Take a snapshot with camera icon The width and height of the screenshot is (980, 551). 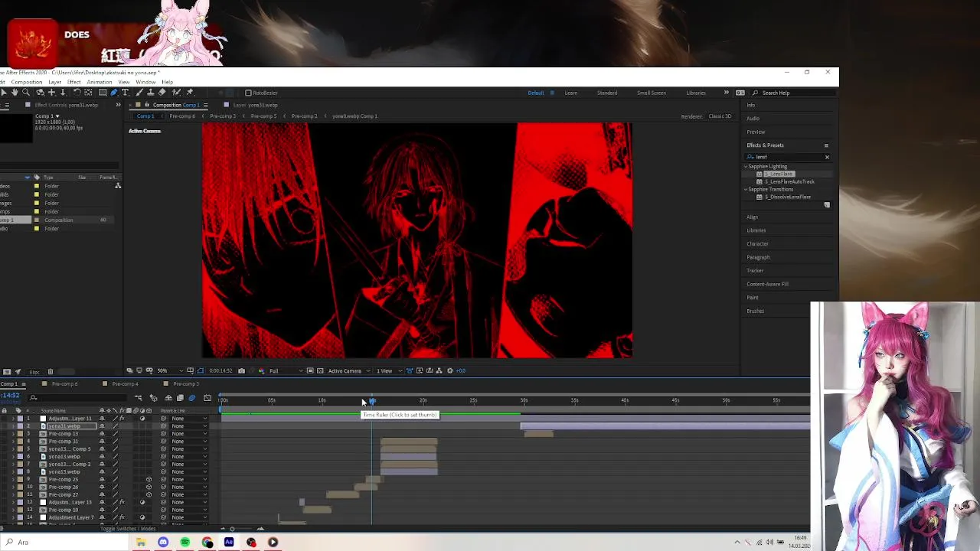[241, 370]
